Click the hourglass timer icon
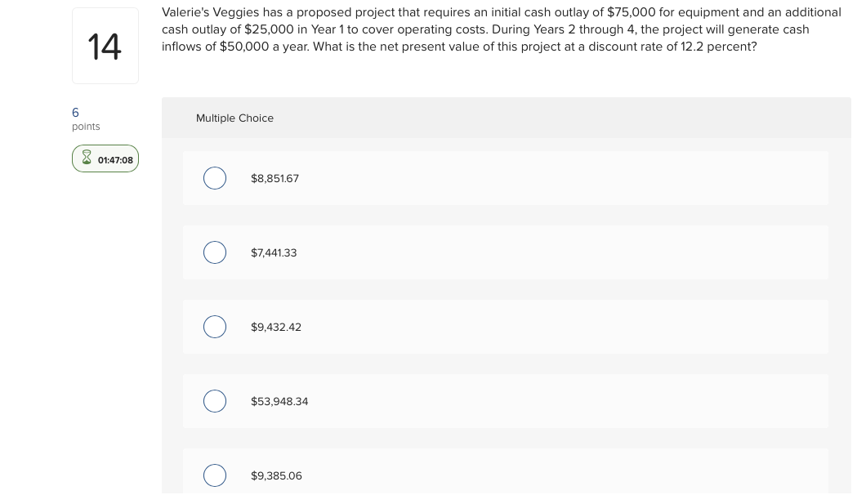Viewport: 866px width, 504px height. pyautogui.click(x=87, y=159)
